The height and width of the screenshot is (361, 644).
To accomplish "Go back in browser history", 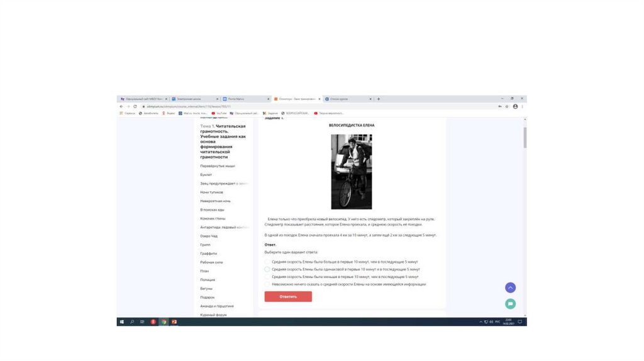I will click(x=121, y=106).
